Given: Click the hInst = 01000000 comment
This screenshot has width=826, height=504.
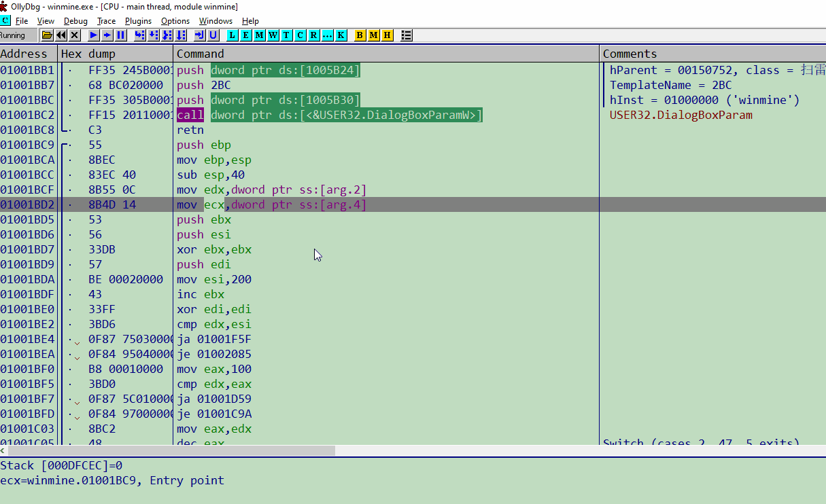Looking at the screenshot, I should [x=705, y=100].
